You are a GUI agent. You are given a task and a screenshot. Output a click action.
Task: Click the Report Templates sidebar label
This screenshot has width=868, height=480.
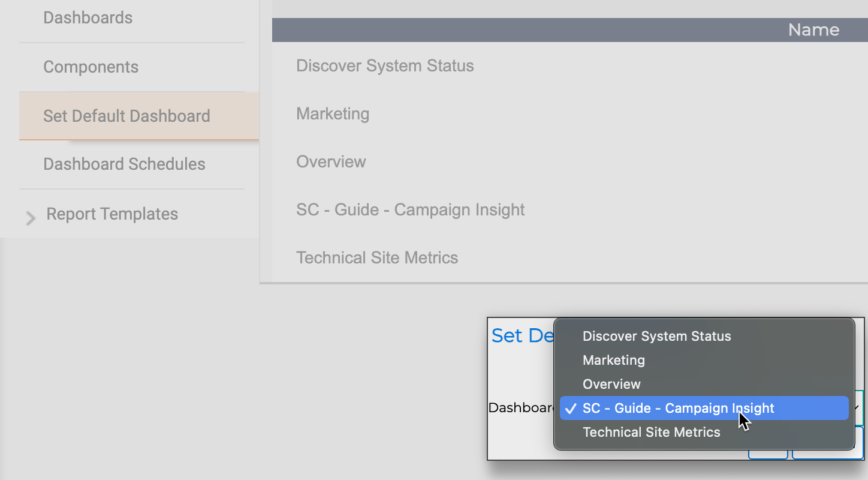(112, 214)
